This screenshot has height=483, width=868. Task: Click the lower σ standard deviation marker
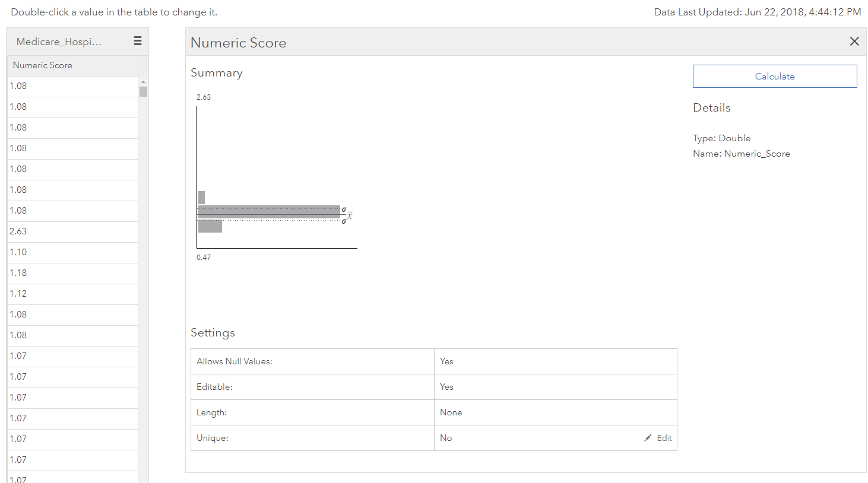(344, 221)
